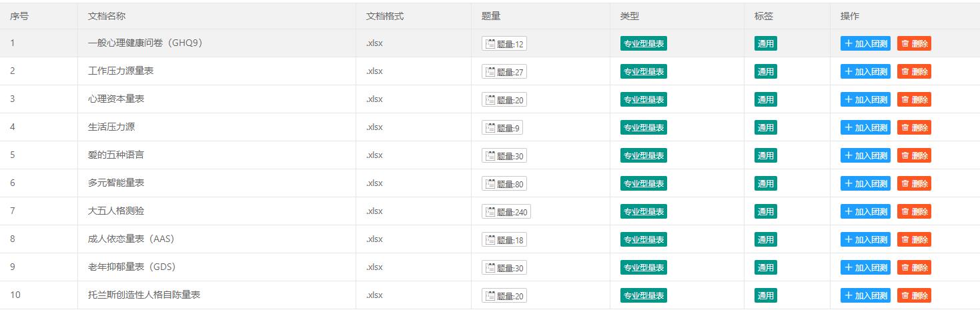Click 通用 tag in 多元智能量表 row
980x310 pixels.
tap(766, 184)
